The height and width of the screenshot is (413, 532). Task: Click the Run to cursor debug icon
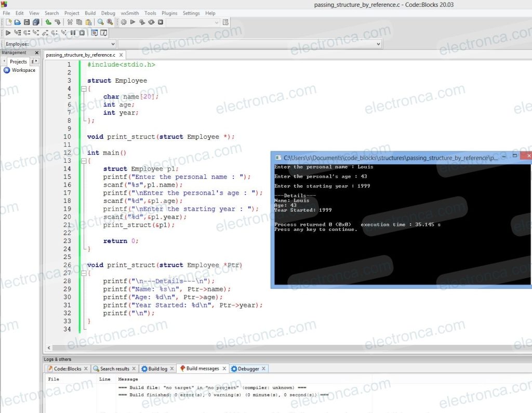pyautogui.click(x=17, y=33)
